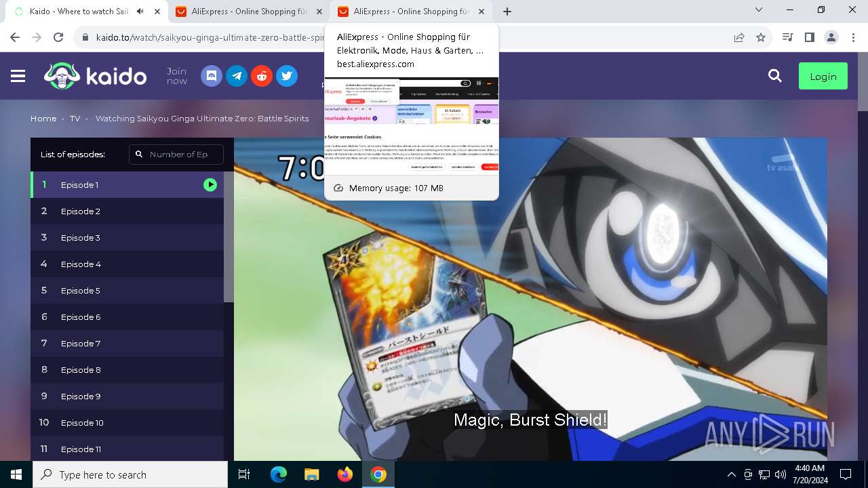This screenshot has width=868, height=488.
Task: Open the taskbar clock and date
Action: click(809, 474)
